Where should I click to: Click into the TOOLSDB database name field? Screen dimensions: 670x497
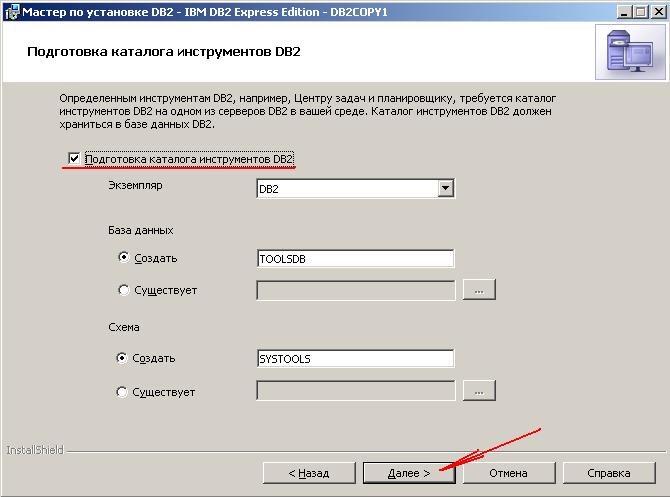click(356, 259)
